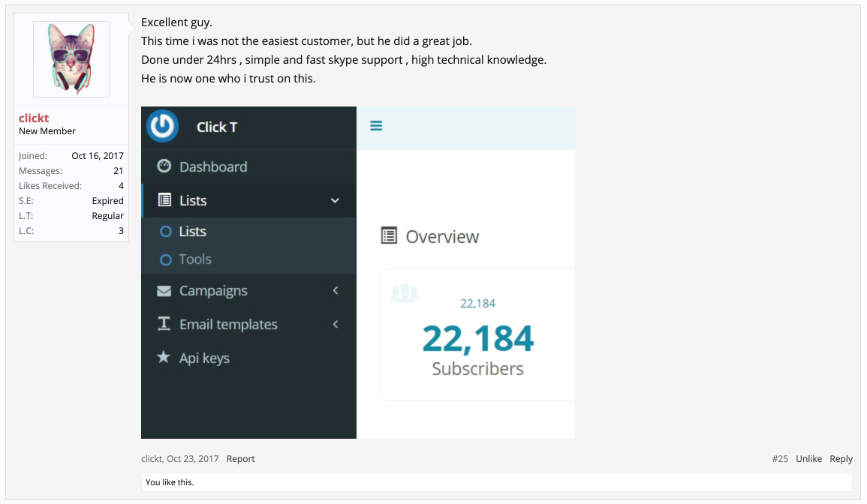Screen dimensions: 867x504
Task: Click the Campaigns envelope icon
Action: coord(164,291)
